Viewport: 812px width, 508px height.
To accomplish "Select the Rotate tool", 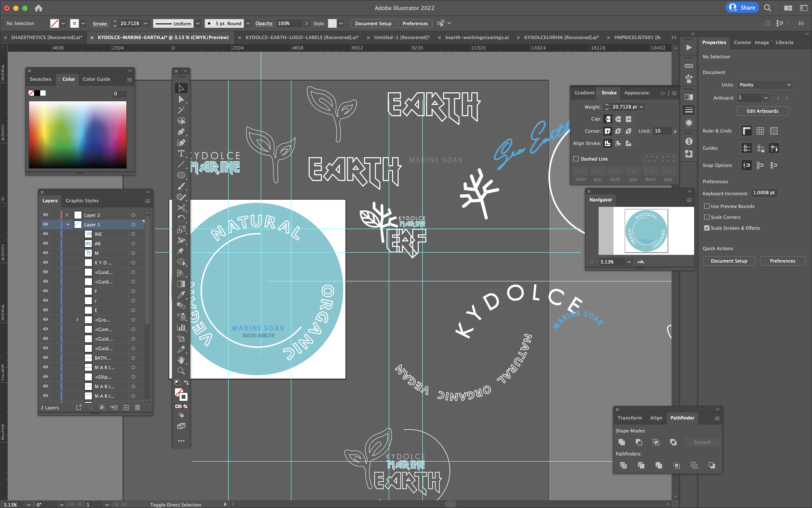I will (181, 219).
